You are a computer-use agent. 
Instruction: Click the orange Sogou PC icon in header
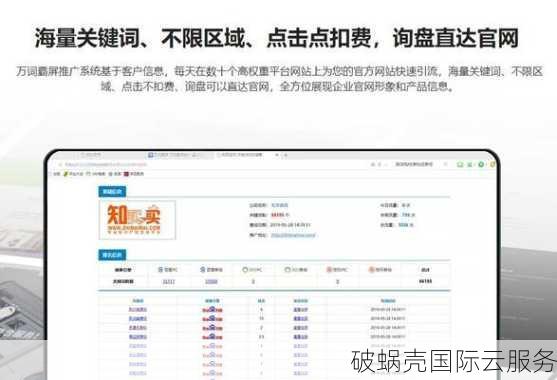point(329,270)
